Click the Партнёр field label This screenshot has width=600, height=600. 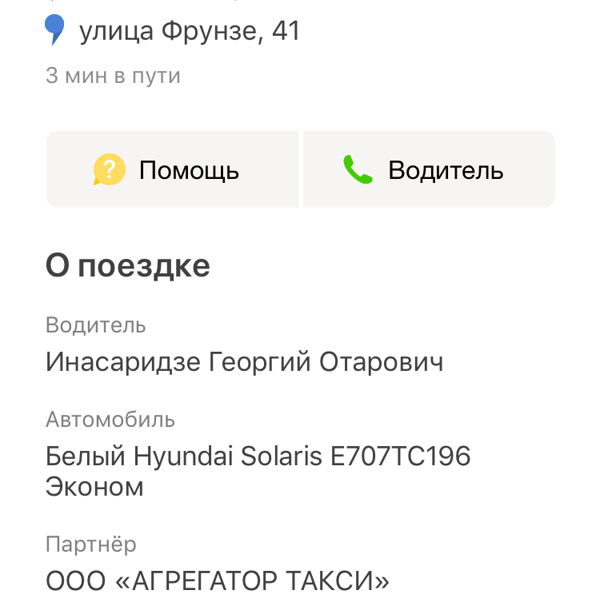click(91, 544)
